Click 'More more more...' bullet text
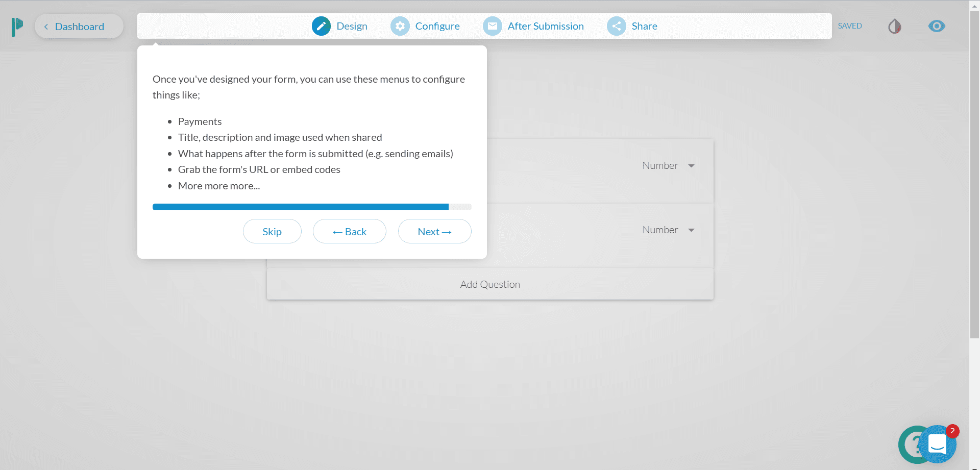 (219, 186)
